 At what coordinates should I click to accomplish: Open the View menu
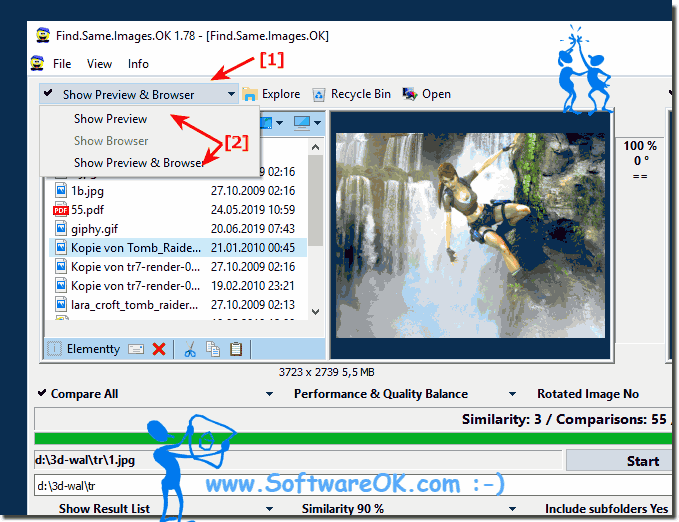(x=99, y=64)
